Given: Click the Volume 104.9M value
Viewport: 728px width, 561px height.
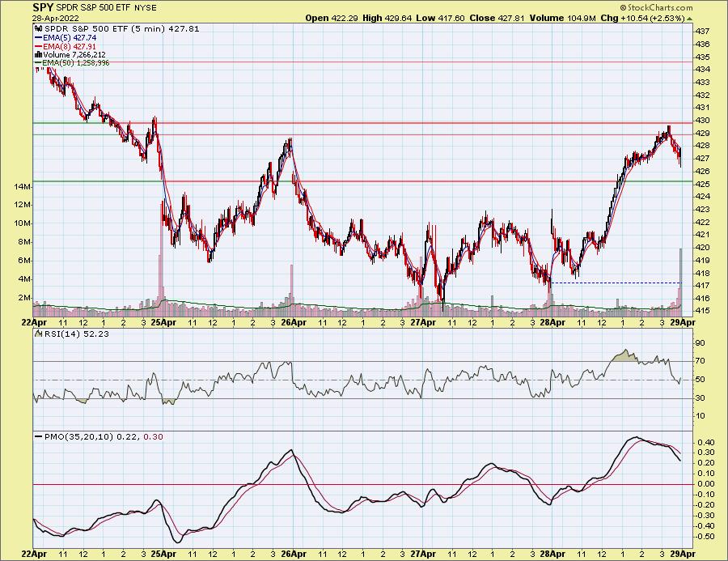Looking at the screenshot, I should point(562,18).
